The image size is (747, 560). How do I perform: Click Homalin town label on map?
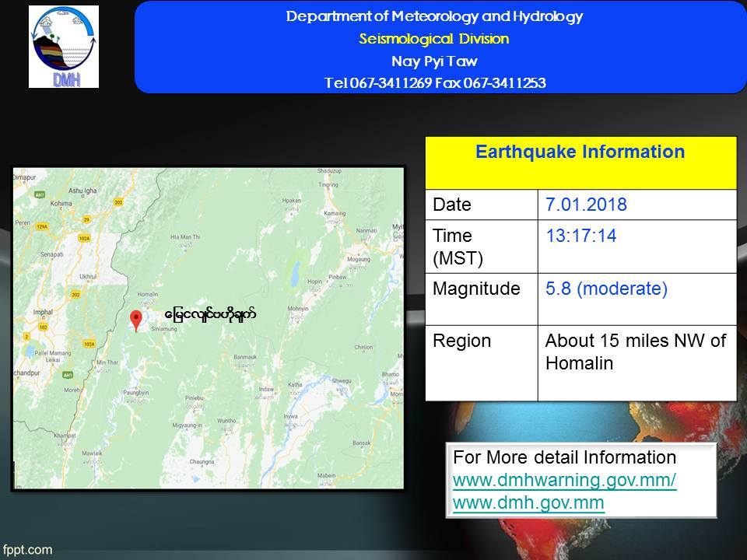148,294
